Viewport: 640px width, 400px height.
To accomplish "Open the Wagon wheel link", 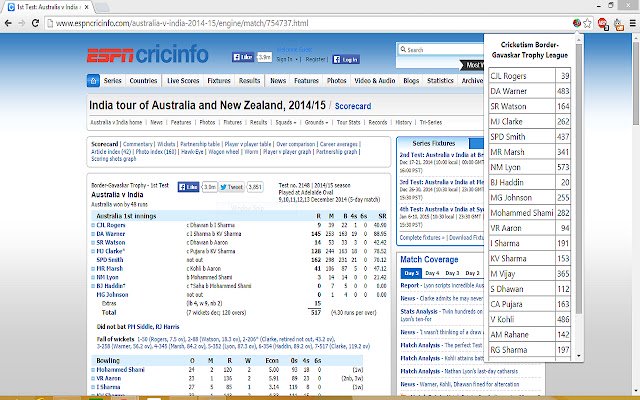I will click(x=224, y=151).
